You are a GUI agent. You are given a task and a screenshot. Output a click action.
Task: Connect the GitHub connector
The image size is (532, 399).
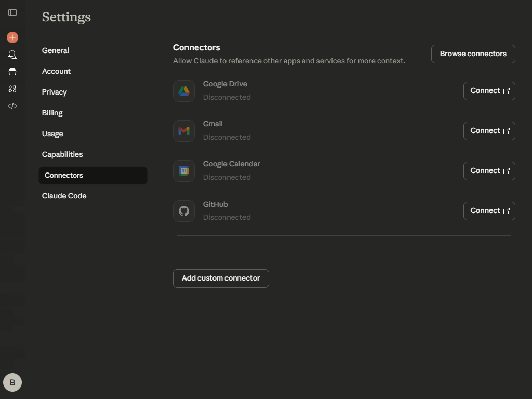[x=489, y=210]
